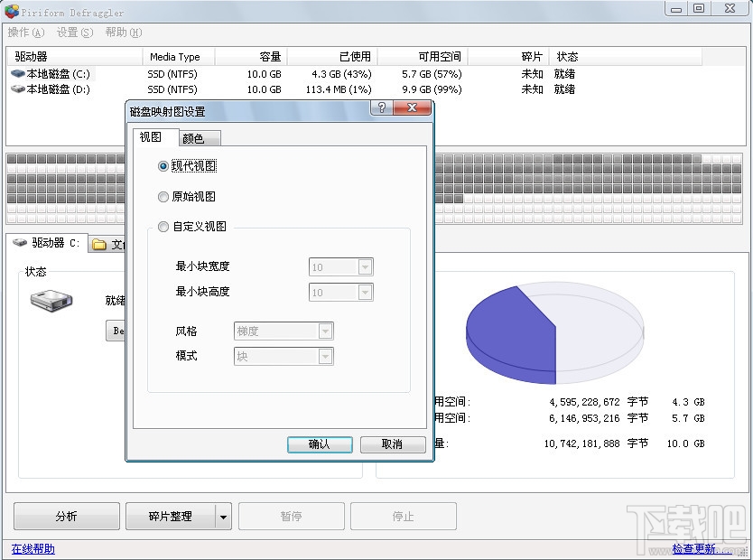This screenshot has width=753, height=560.
Task: Click the help menu icon area 帮助
Action: 122,33
